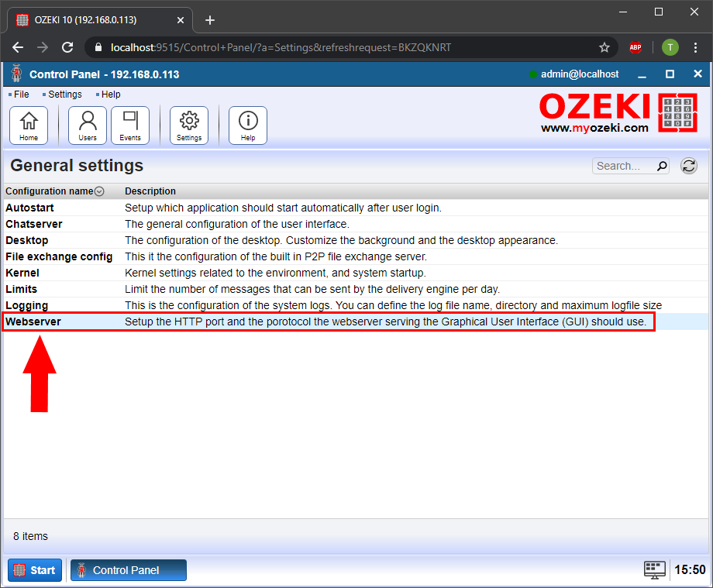Click the refresh list icon
Viewport: 713px width, 588px height.
(x=689, y=166)
